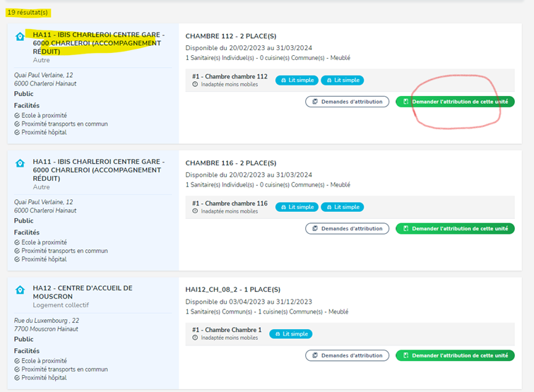Click second Lit simple badge in Chambre 116

pos(343,207)
